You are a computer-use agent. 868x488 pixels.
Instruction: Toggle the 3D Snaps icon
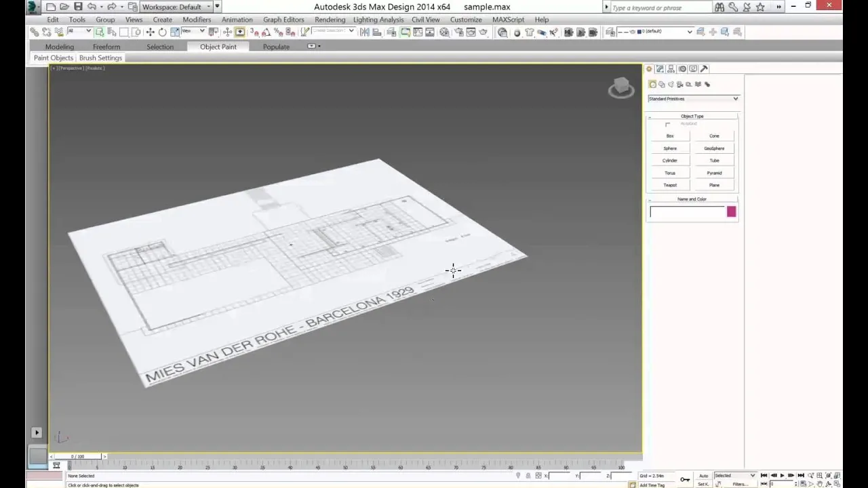pyautogui.click(x=253, y=32)
